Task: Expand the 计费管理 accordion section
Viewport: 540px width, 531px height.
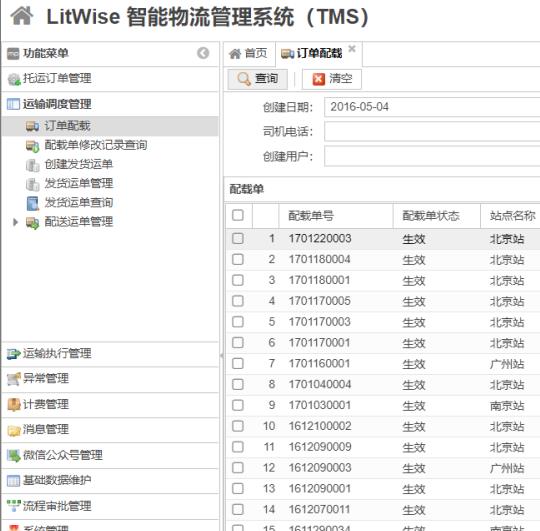Action: click(x=110, y=404)
